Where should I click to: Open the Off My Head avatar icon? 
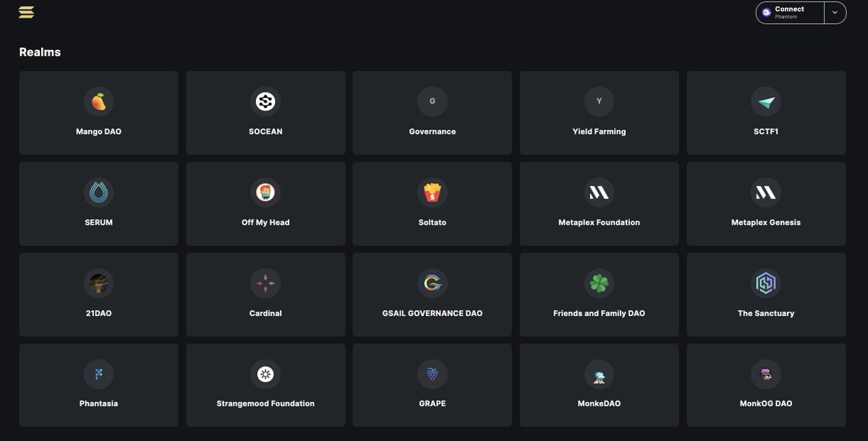click(265, 193)
